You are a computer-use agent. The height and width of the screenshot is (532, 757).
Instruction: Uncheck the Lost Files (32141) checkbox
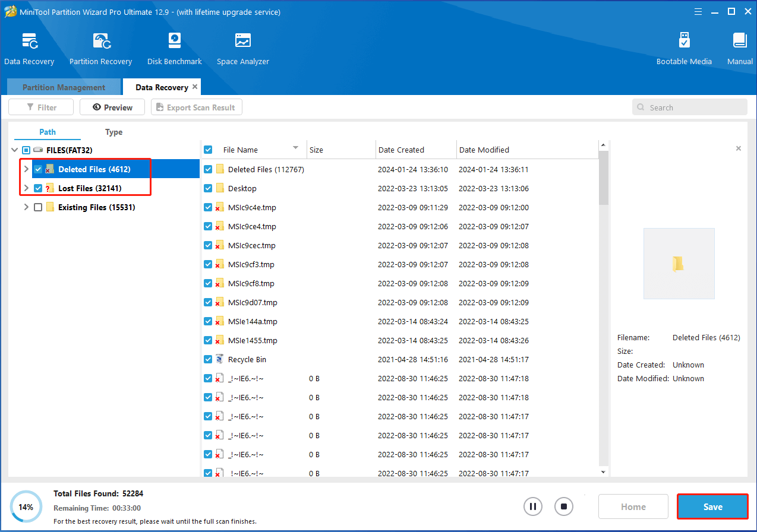38,188
